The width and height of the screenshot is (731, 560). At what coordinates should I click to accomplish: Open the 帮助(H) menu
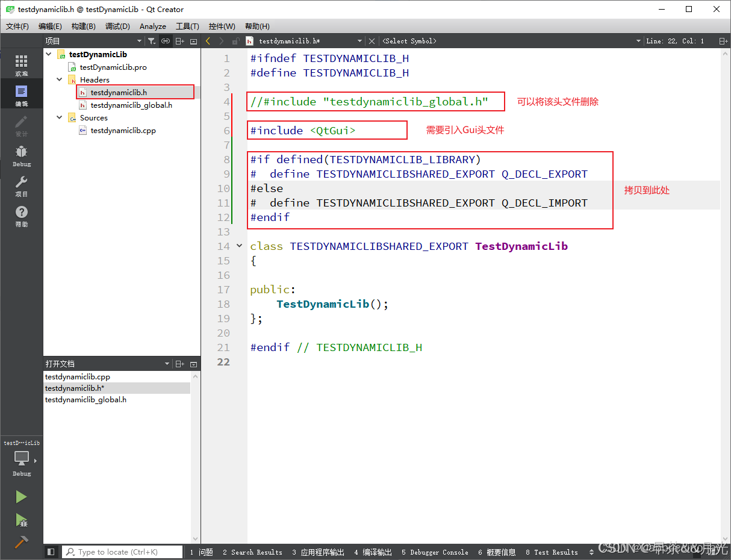pos(257,26)
